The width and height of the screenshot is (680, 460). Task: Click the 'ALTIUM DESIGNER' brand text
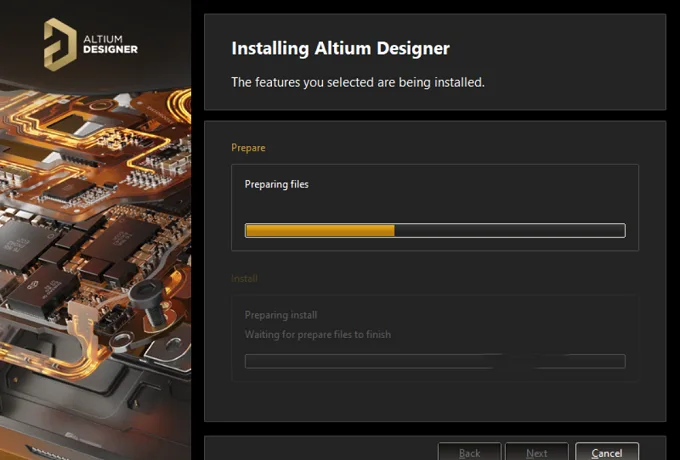click(110, 44)
